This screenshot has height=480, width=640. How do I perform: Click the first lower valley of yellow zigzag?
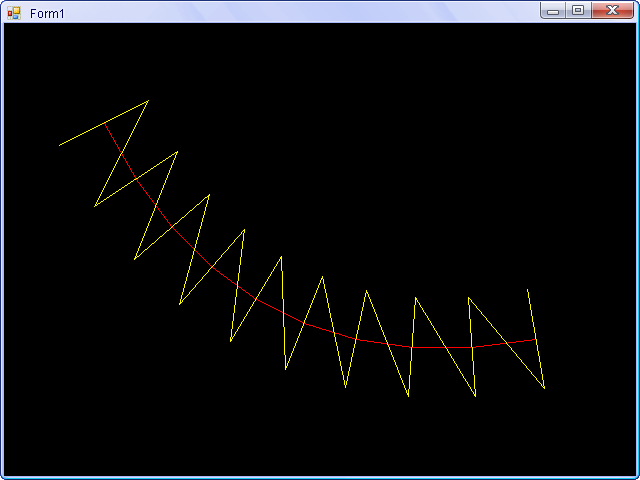tap(95, 206)
